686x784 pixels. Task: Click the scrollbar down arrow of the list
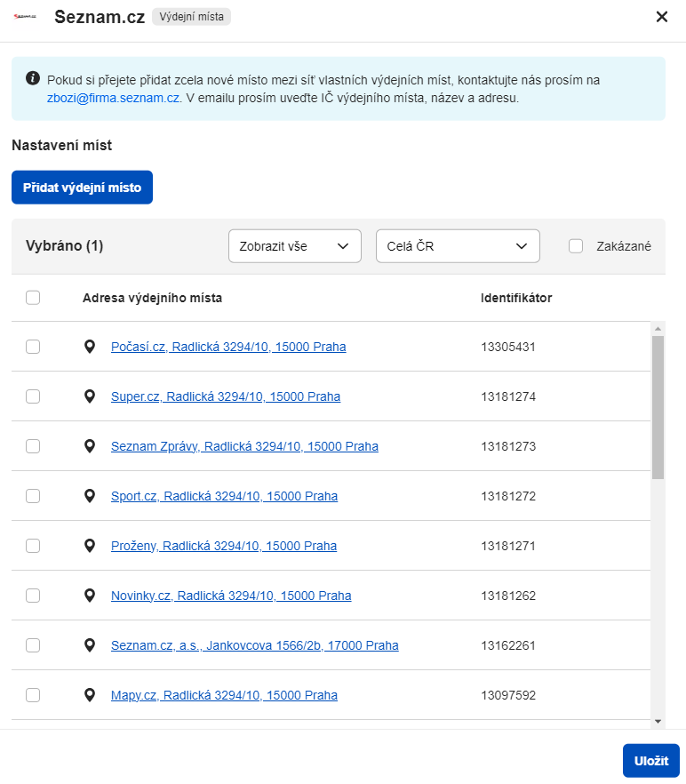pos(658,721)
